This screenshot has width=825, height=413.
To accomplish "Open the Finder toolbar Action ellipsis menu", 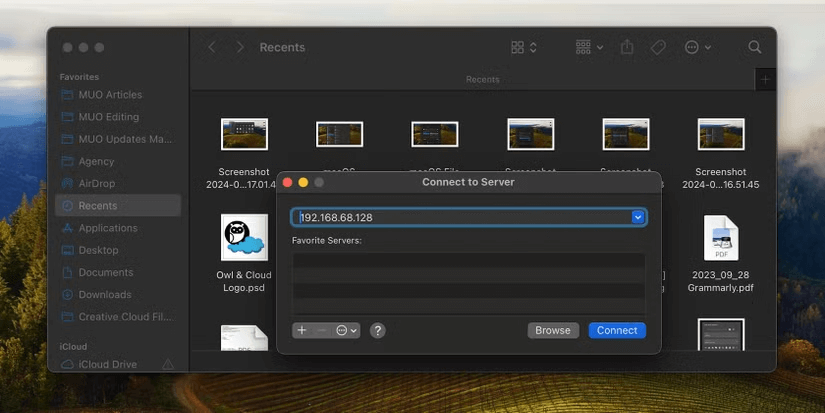I will coord(697,47).
